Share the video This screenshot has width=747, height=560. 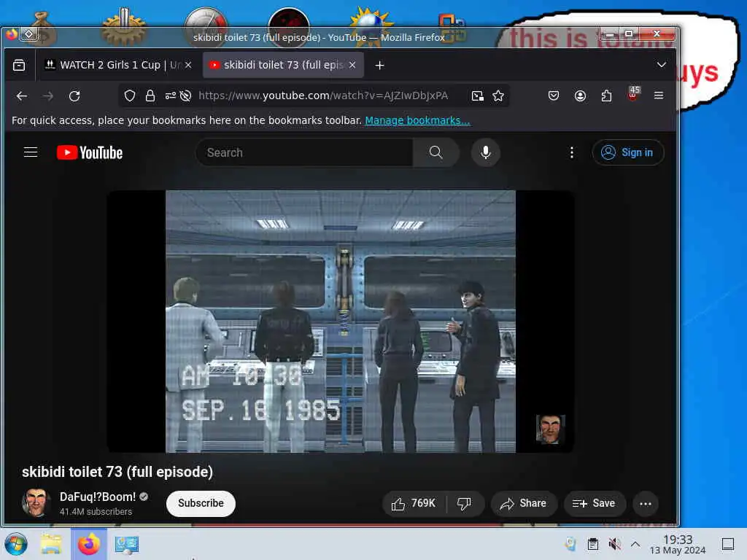(524, 503)
